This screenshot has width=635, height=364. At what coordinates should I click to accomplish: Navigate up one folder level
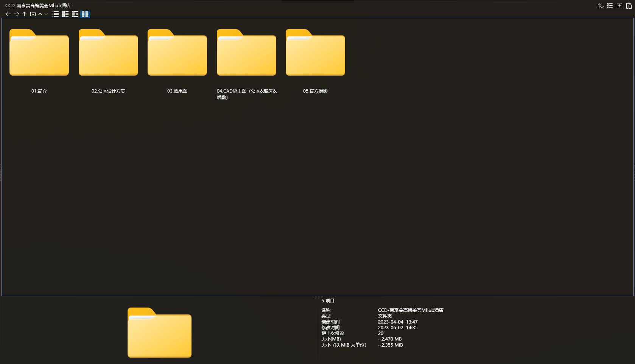coord(24,14)
